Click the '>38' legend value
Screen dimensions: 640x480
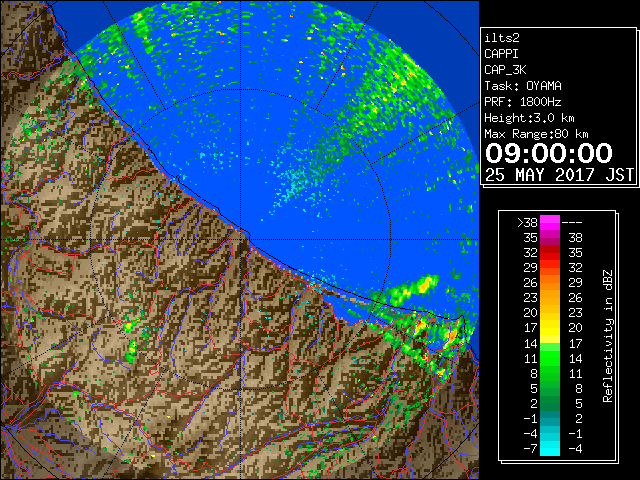[x=527, y=223]
